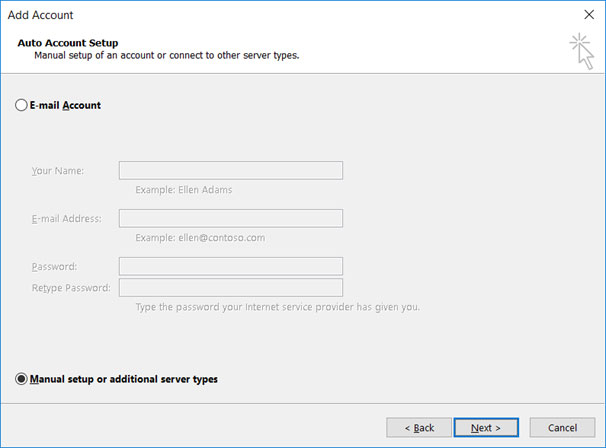Click the 'E-mail Address:' label
The height and width of the screenshot is (448, 606).
66,219
